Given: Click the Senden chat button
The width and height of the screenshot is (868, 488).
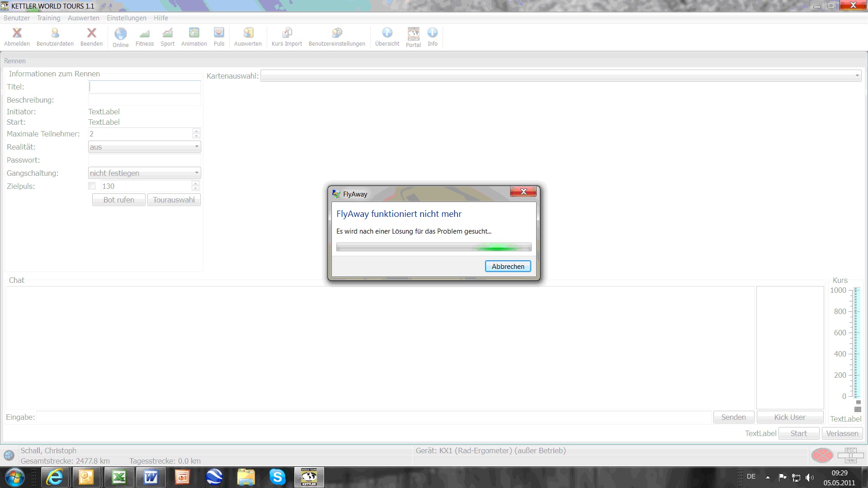Looking at the screenshot, I should coord(733,417).
